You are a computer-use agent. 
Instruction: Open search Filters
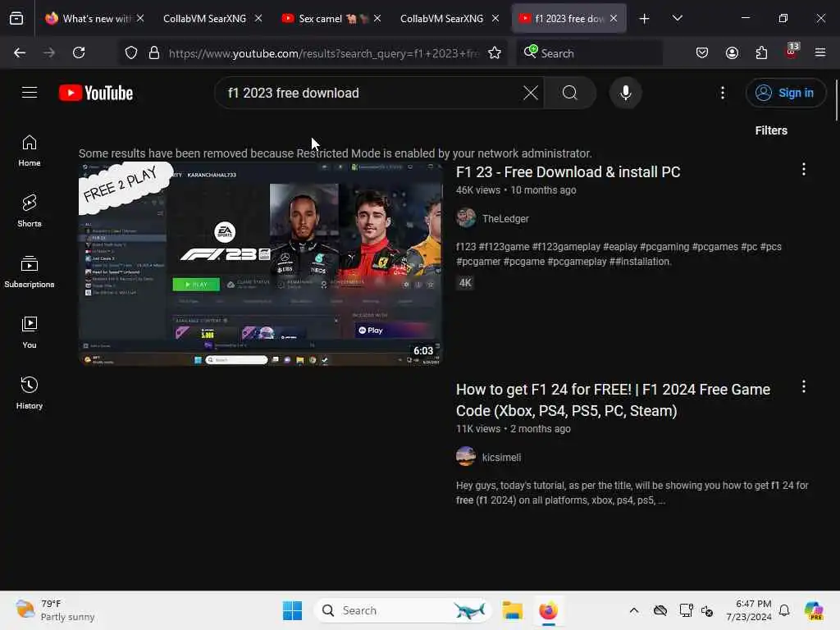[x=771, y=130]
